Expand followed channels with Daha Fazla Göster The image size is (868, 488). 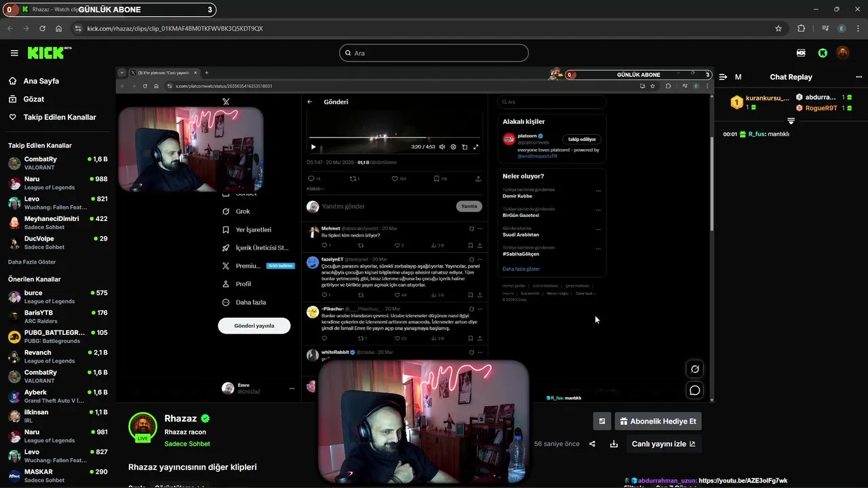point(32,262)
